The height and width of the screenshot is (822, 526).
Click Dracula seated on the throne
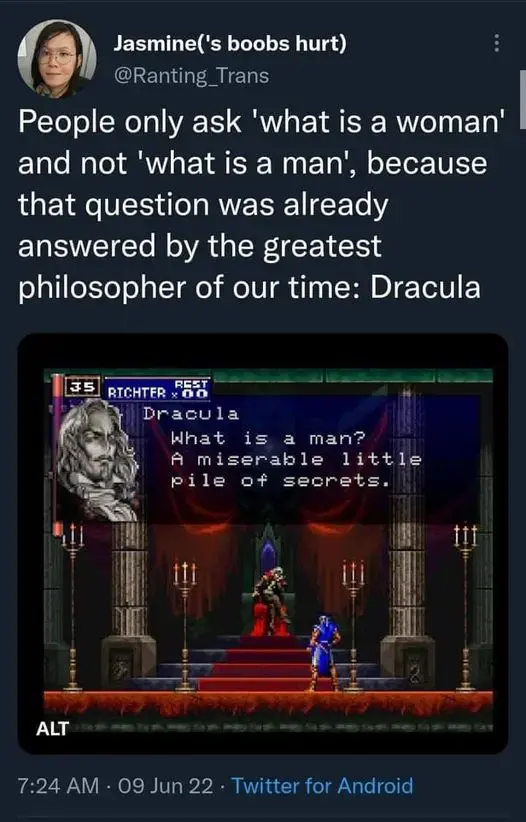tap(271, 600)
